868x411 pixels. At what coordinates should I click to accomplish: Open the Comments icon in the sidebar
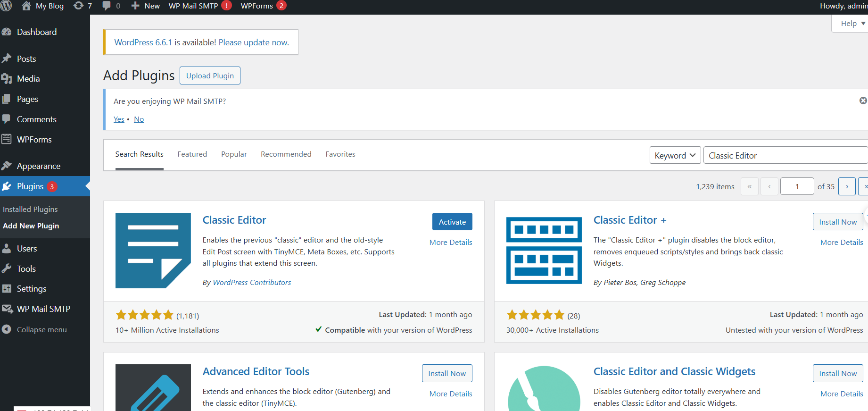click(x=7, y=119)
